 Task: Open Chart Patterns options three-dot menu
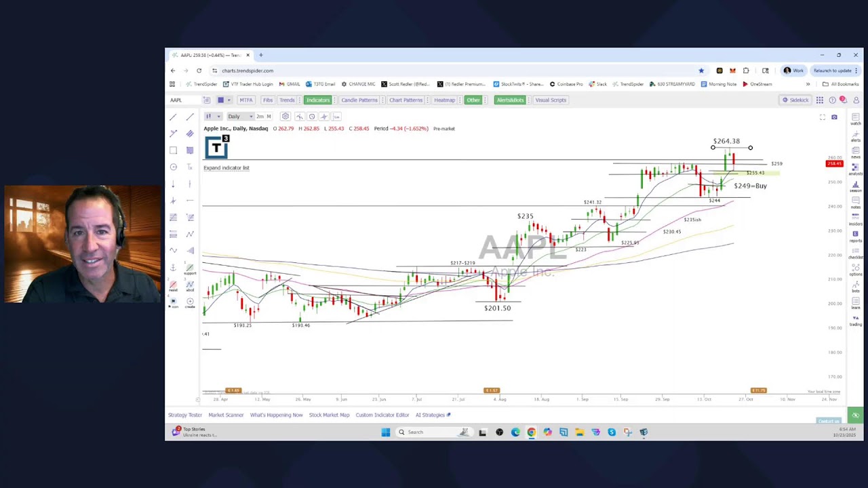pos(427,100)
